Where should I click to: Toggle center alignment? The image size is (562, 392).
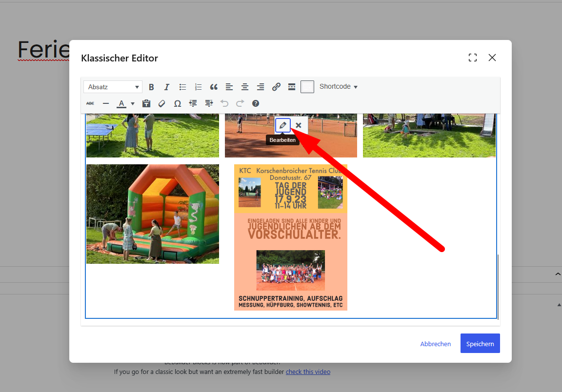[245, 87]
